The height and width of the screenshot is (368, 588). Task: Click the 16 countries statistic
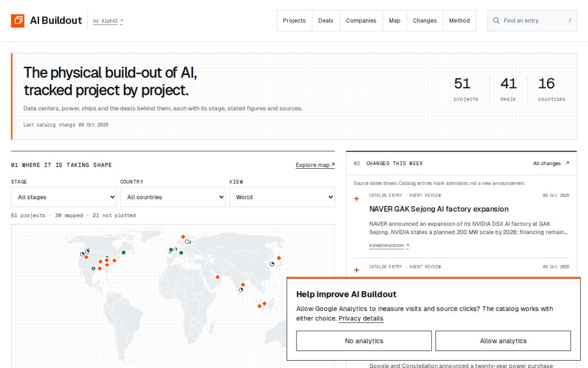tap(551, 89)
